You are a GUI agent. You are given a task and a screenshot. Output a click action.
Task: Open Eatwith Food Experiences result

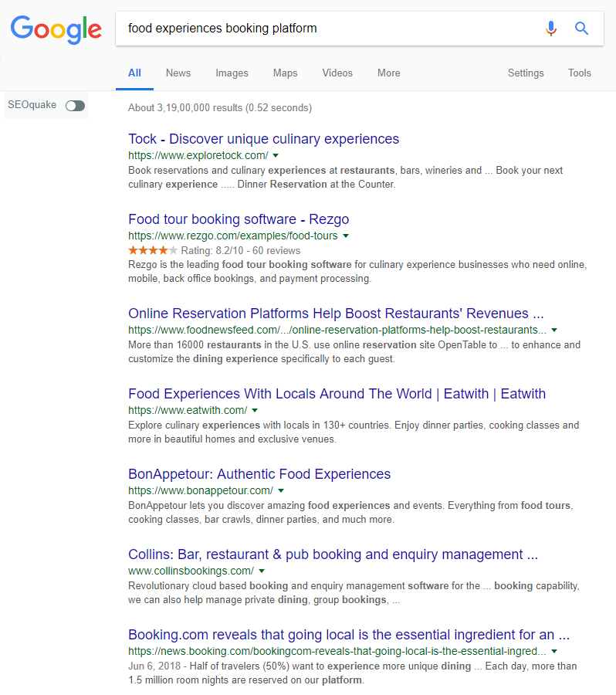337,394
